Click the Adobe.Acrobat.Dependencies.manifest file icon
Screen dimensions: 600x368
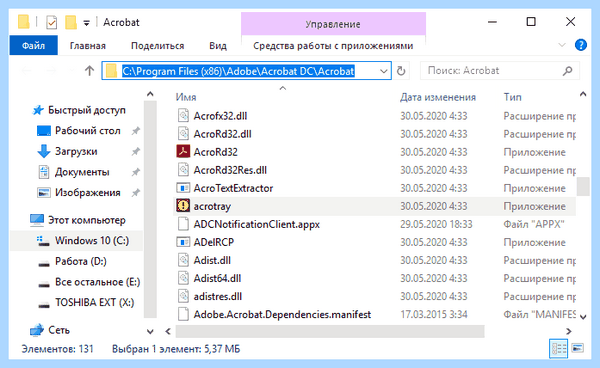coord(183,314)
